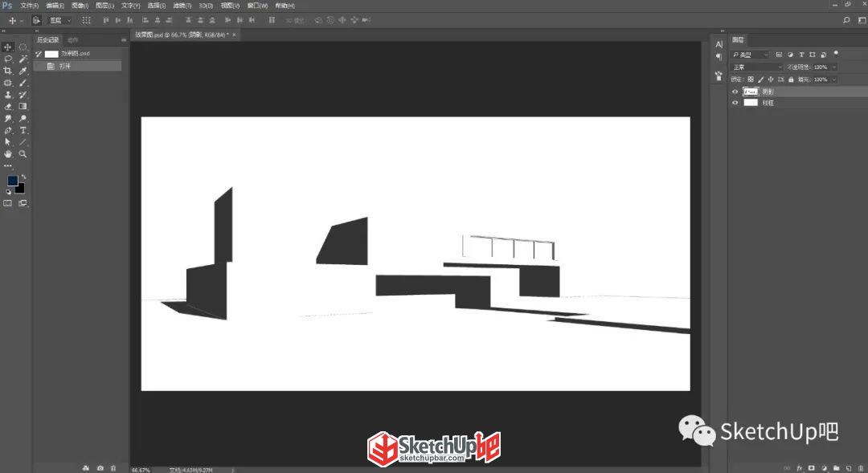Open the foreground color picker
Image resolution: width=868 pixels, height=473 pixels.
(11, 181)
